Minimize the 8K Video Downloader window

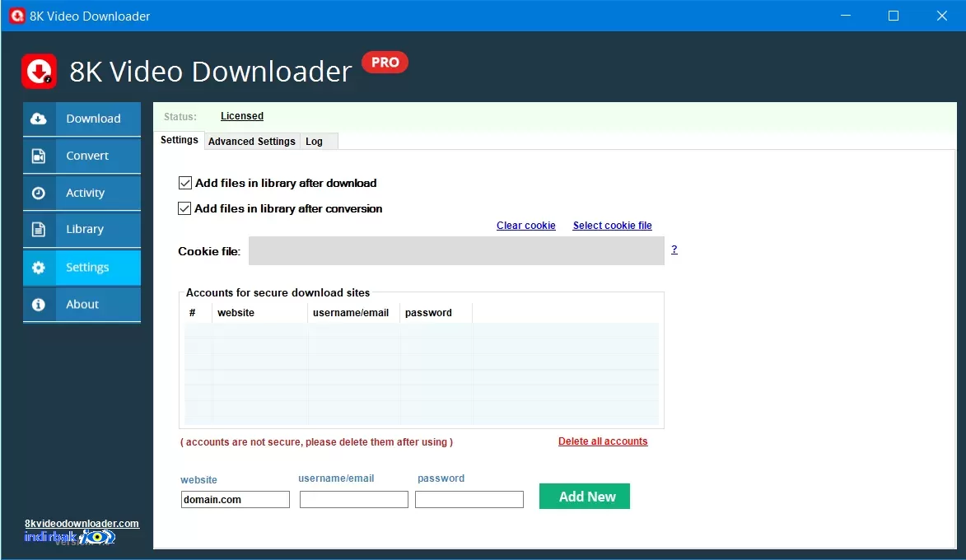[846, 16]
